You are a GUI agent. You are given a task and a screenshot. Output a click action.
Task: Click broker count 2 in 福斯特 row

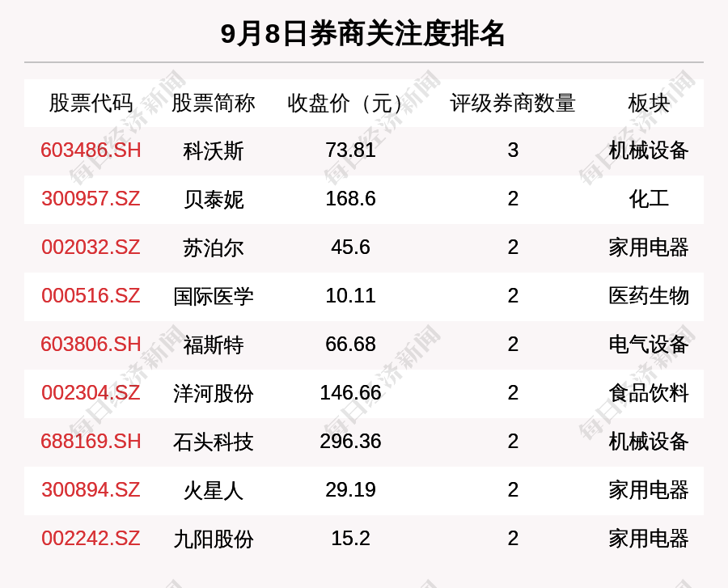[513, 345]
